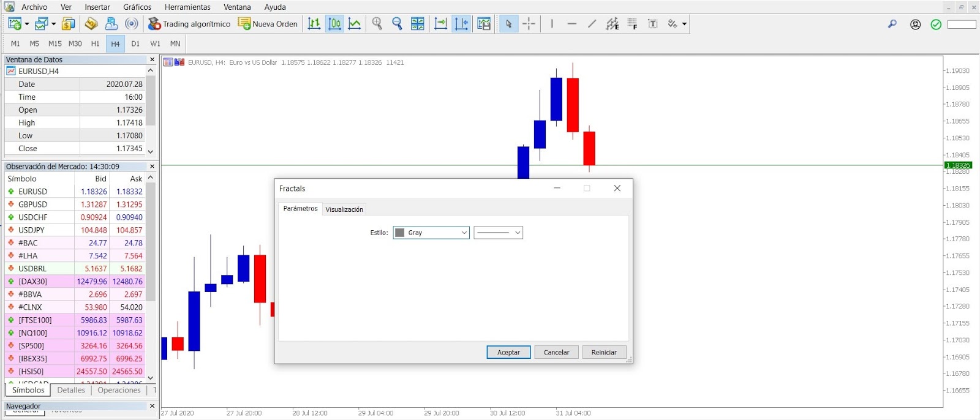Open the objects tool dropdown arrow
The height and width of the screenshot is (420, 980).
(684, 24)
